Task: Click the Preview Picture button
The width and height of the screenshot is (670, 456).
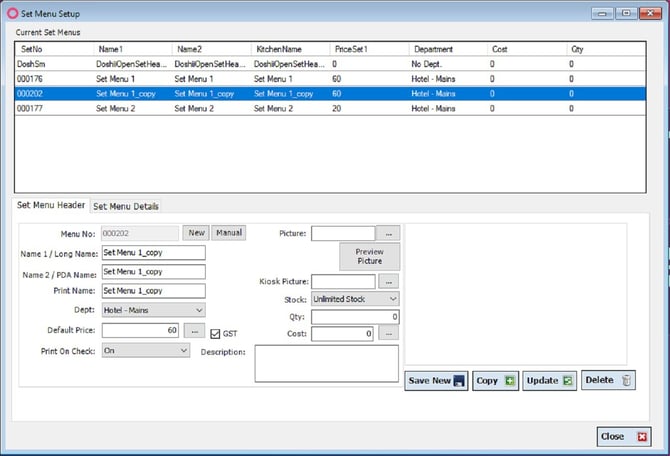Action: (x=370, y=256)
